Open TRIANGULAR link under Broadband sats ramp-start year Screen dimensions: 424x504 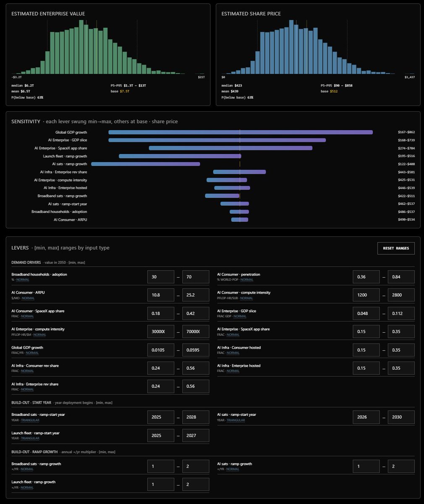pyautogui.click(x=30, y=420)
